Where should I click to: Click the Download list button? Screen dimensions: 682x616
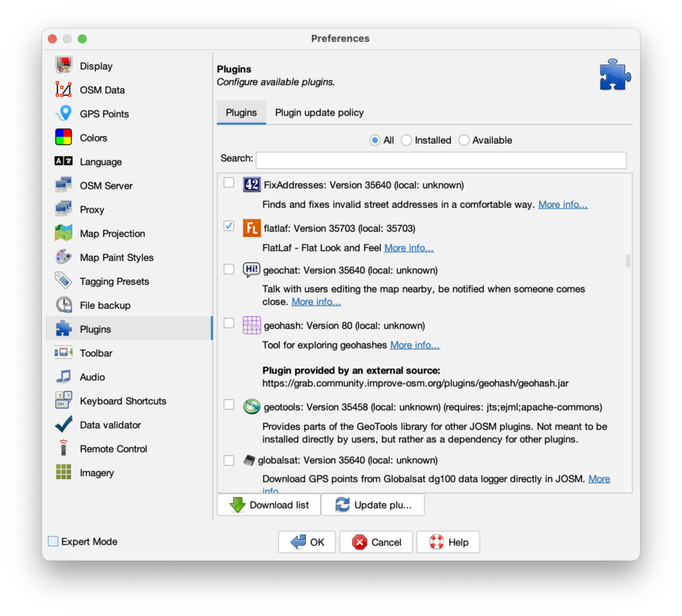tap(268, 505)
